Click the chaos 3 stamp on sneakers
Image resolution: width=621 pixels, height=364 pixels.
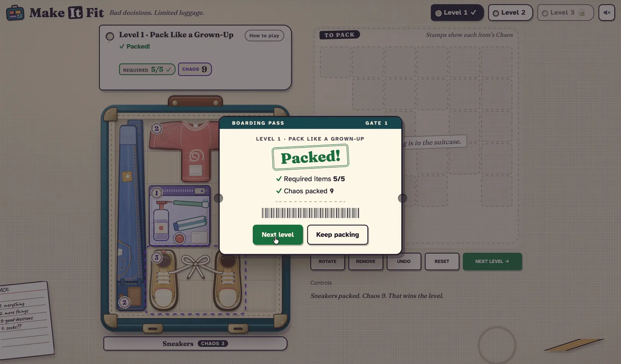(x=156, y=257)
